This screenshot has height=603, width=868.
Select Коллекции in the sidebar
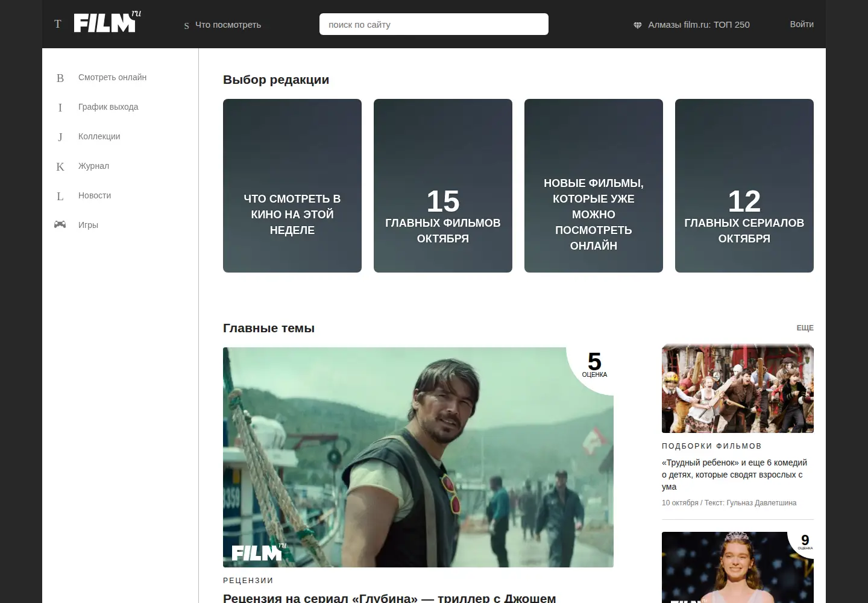pos(99,136)
